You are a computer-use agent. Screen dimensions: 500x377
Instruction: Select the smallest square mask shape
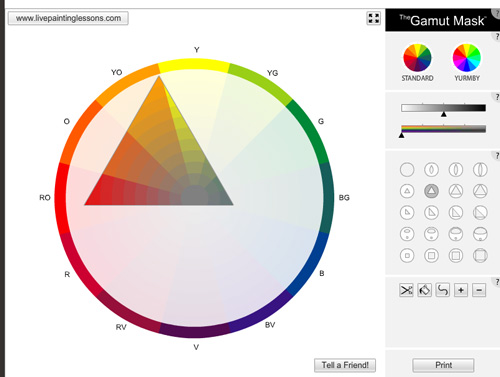(x=407, y=256)
